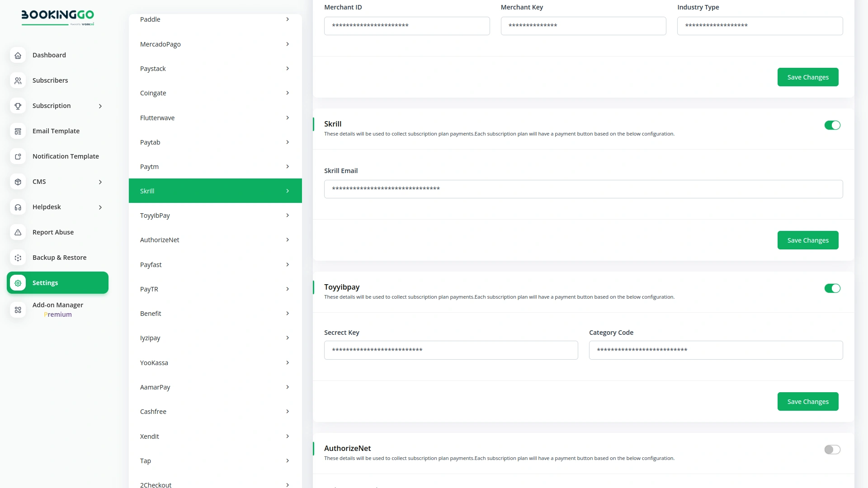Image resolution: width=868 pixels, height=488 pixels.
Task: Open the Dashboard icon in sidebar
Action: tap(18, 55)
